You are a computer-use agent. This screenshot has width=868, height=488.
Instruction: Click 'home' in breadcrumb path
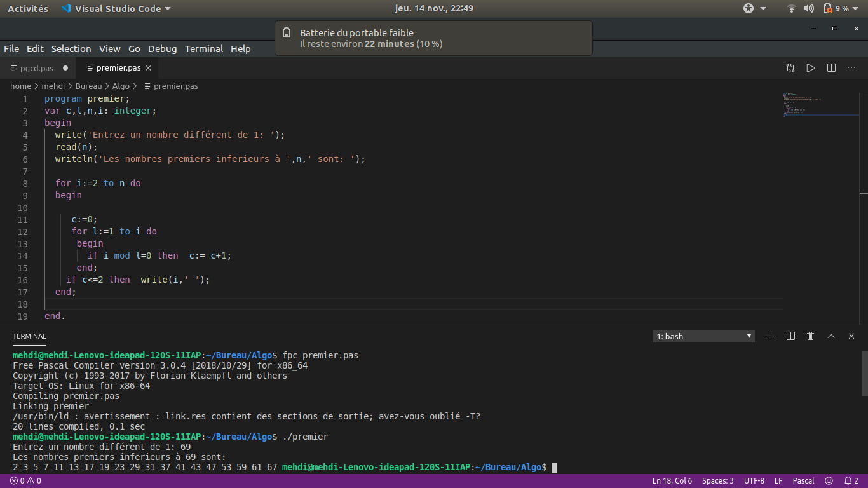coord(20,86)
